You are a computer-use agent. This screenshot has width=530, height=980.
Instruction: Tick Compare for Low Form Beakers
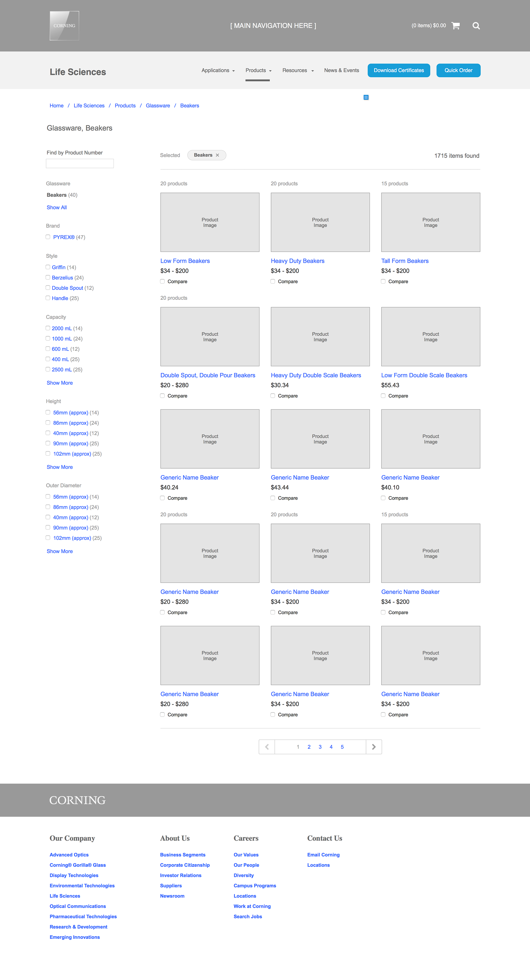(x=163, y=282)
